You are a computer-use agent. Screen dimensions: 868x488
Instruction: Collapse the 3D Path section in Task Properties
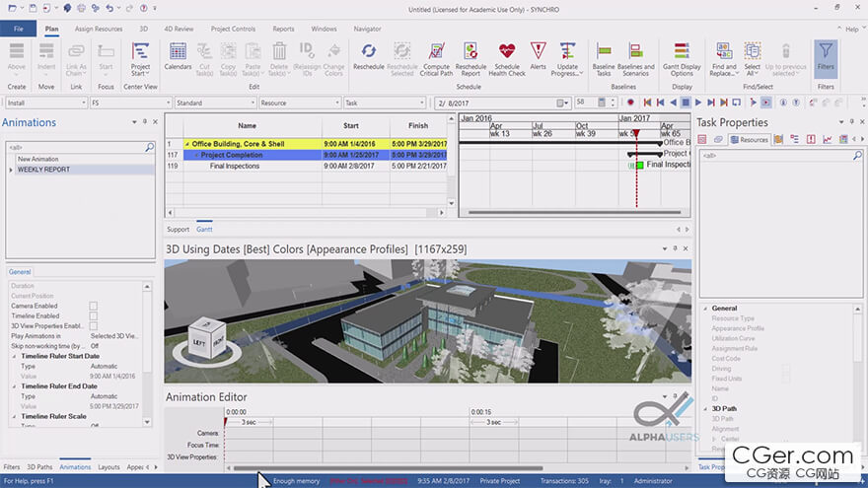point(705,409)
